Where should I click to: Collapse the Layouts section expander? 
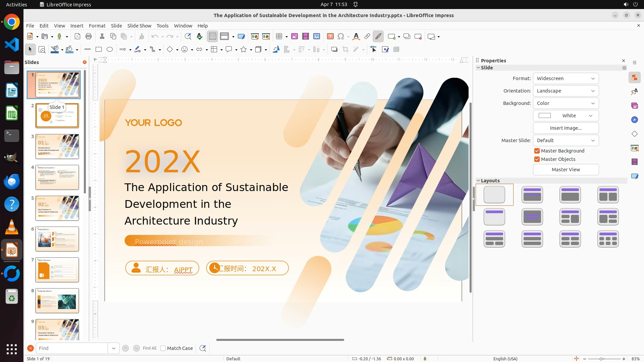(x=478, y=181)
